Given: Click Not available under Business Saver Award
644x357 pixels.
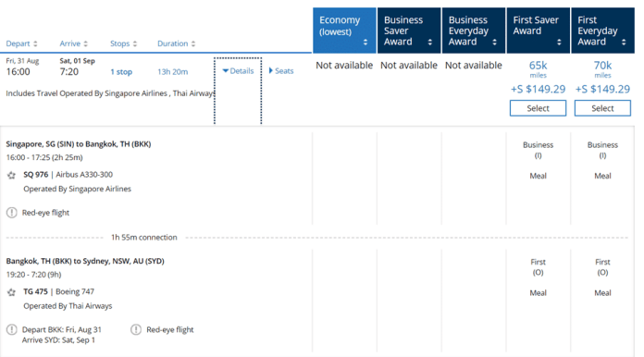Looking at the screenshot, I should [409, 66].
